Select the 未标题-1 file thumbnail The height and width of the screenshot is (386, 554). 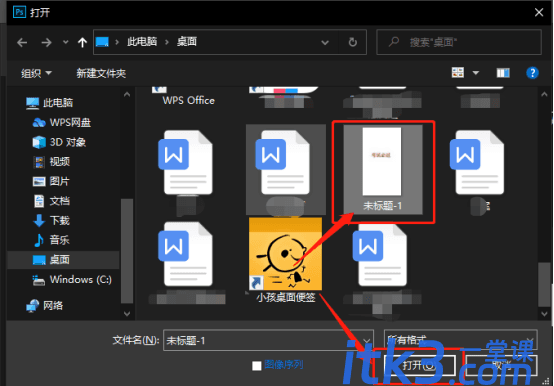pyautogui.click(x=383, y=169)
